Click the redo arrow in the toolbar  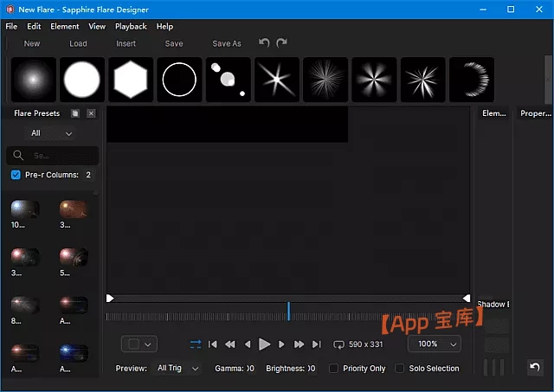[281, 42]
